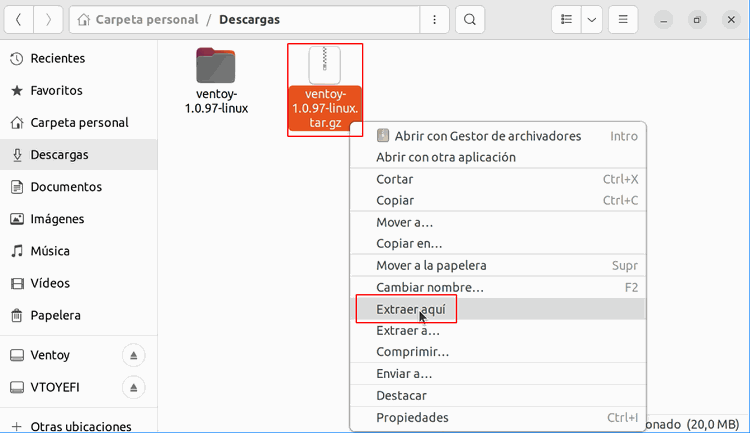The image size is (750, 433).
Task: Open the path options three-dot menu
Action: 433,19
